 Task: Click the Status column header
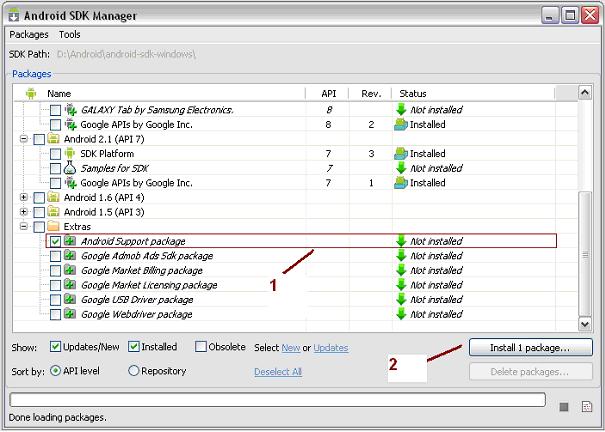click(473, 94)
